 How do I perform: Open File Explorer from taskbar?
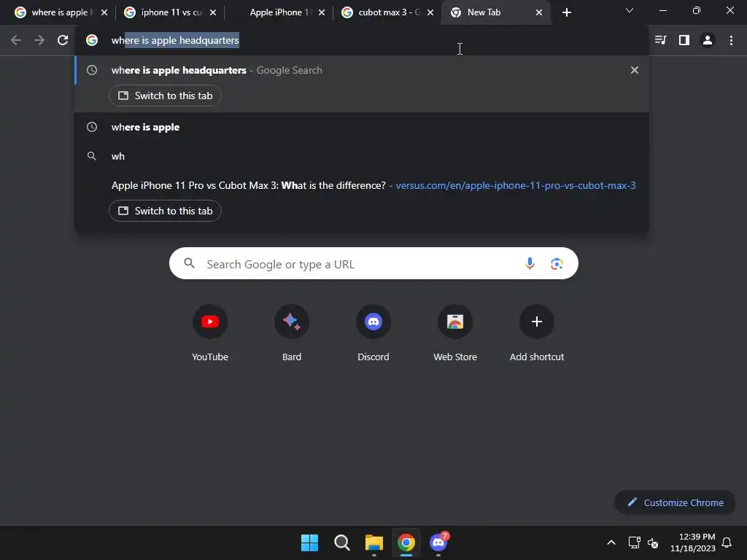pyautogui.click(x=374, y=542)
